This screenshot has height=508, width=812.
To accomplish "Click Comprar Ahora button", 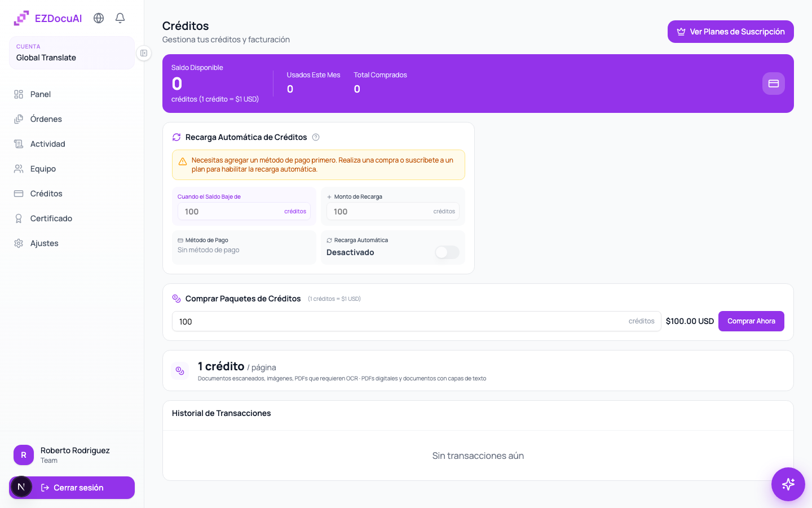I will (751, 321).
